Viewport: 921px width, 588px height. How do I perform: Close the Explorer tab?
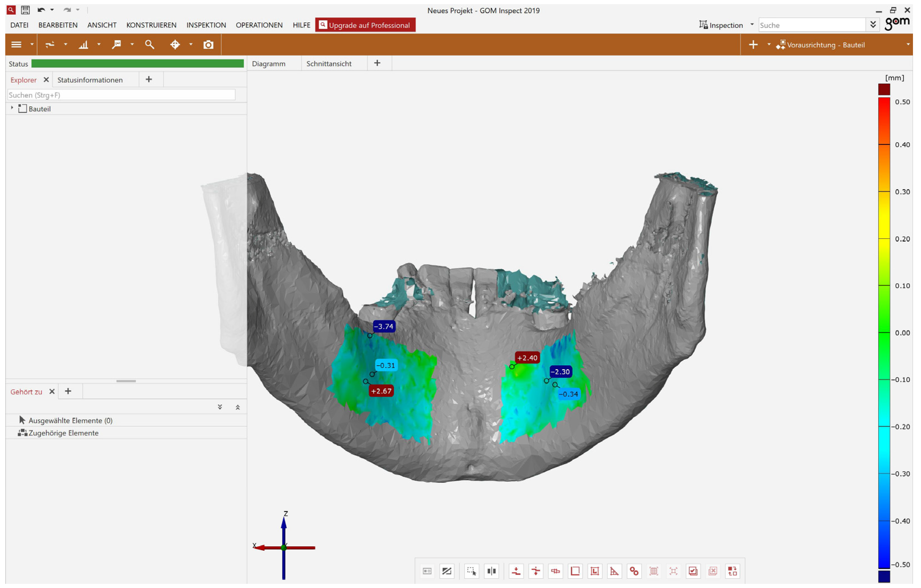point(46,79)
